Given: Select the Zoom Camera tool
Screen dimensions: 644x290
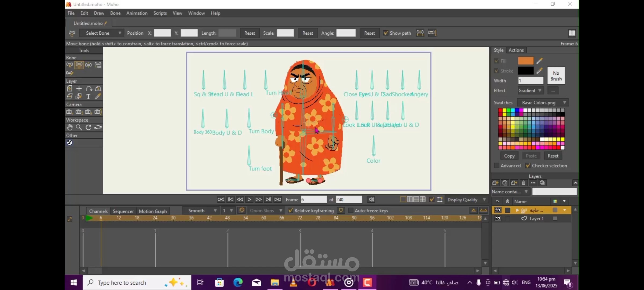Looking at the screenshot, I should point(79,112).
